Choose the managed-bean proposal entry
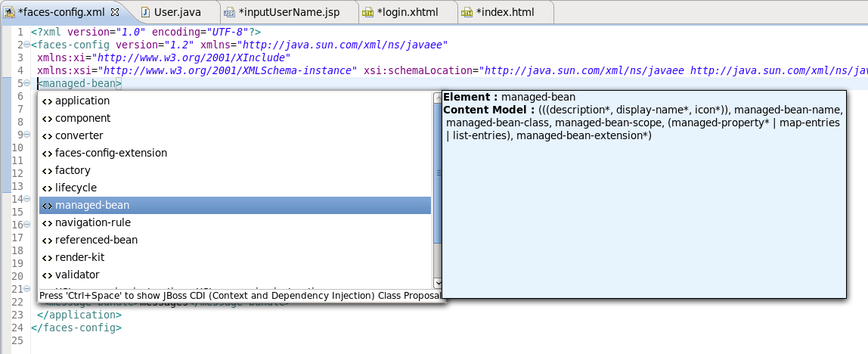 (x=91, y=205)
